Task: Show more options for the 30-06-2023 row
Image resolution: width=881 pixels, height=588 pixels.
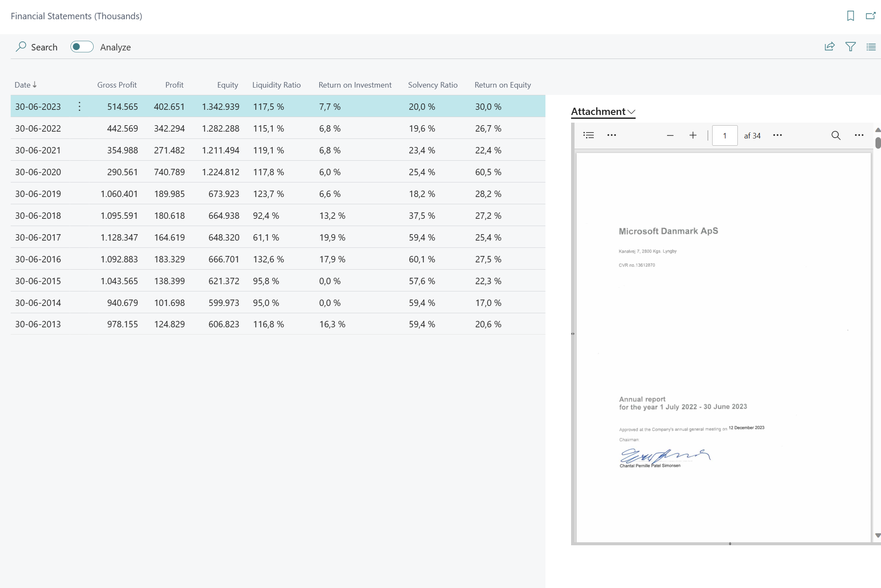Action: tap(80, 106)
